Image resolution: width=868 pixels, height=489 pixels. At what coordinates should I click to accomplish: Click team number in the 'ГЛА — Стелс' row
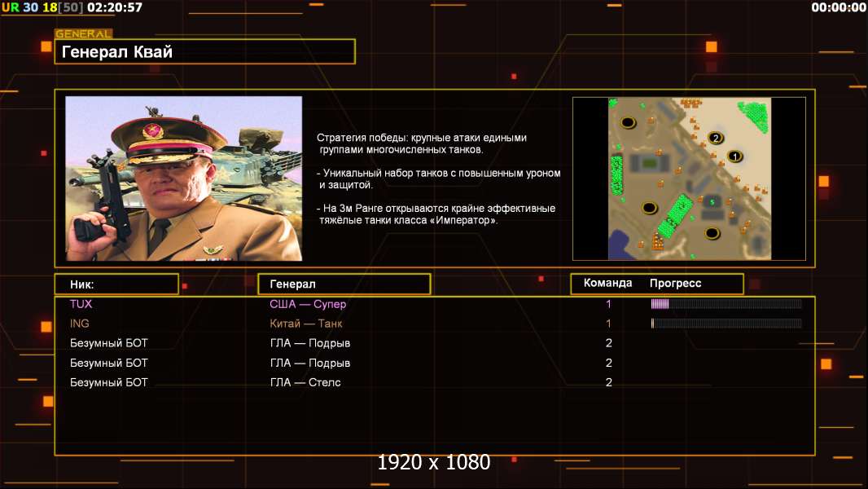[608, 382]
